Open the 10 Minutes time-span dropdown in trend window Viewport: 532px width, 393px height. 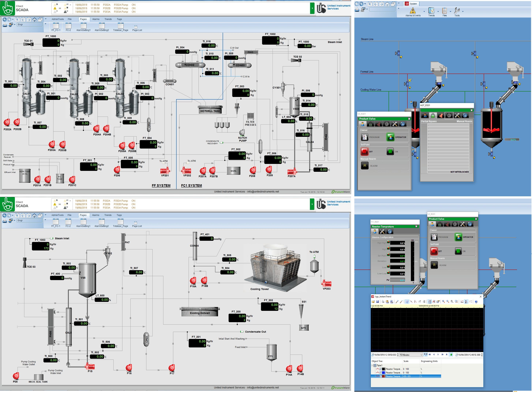coord(422,355)
